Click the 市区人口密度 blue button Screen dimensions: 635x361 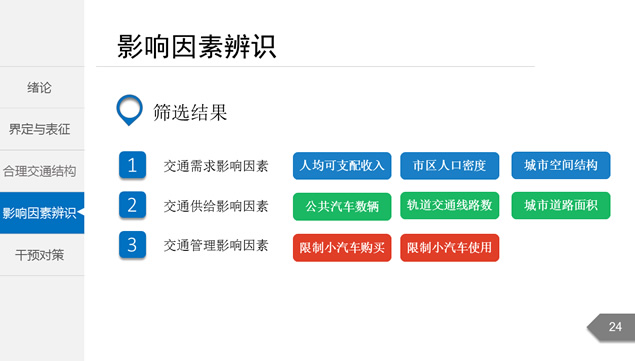450,166
